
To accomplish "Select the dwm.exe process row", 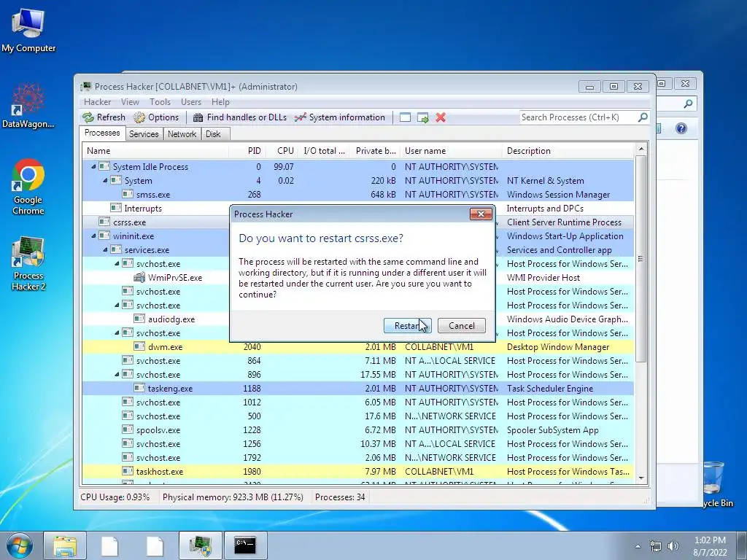I will pyautogui.click(x=358, y=346).
